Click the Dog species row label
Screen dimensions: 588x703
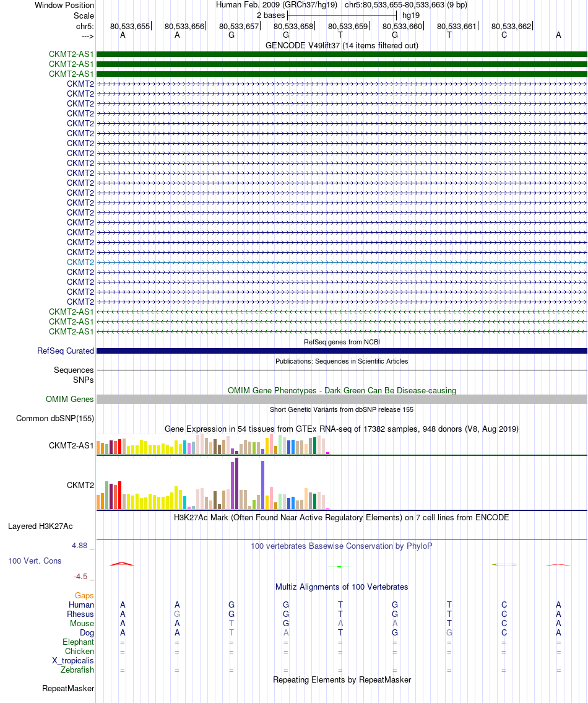coord(87,633)
